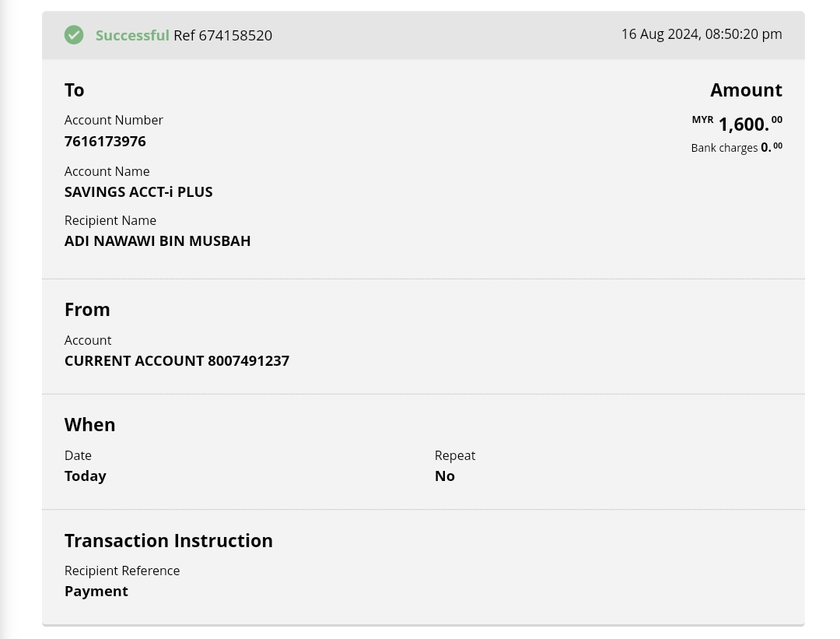
Task: Click the To section heading
Action: pos(75,90)
